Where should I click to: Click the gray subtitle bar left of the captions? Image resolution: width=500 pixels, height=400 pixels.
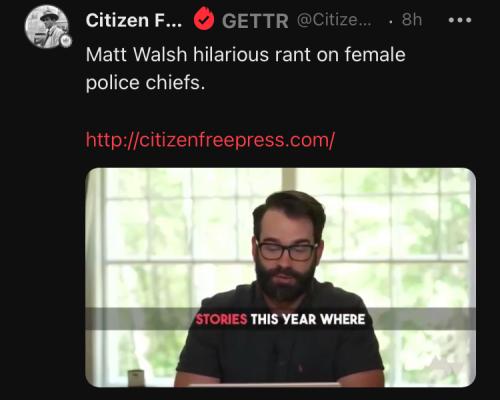(x=140, y=319)
